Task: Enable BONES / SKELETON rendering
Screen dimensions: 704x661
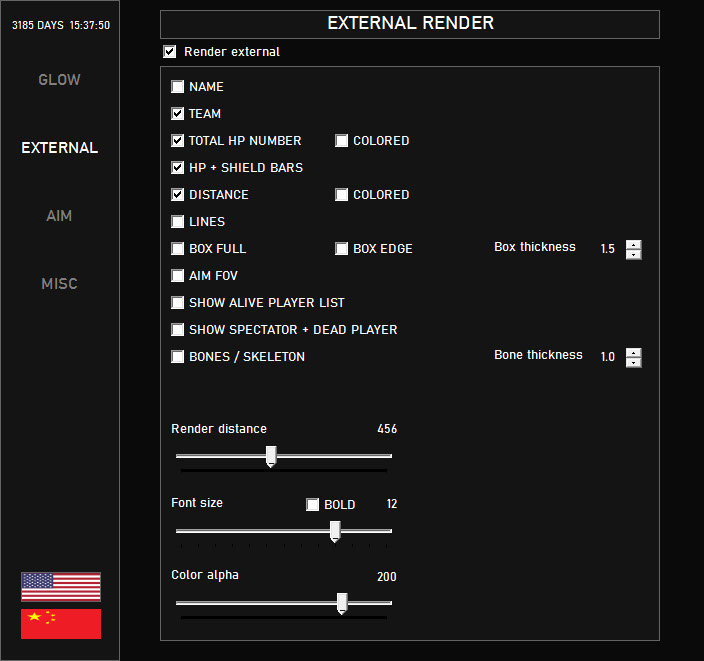Action: (x=178, y=357)
